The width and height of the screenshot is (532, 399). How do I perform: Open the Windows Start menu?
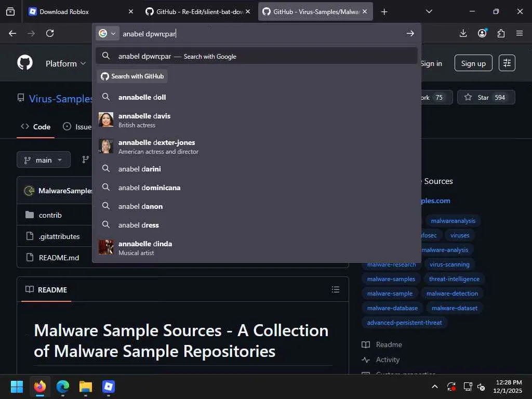pos(17,387)
